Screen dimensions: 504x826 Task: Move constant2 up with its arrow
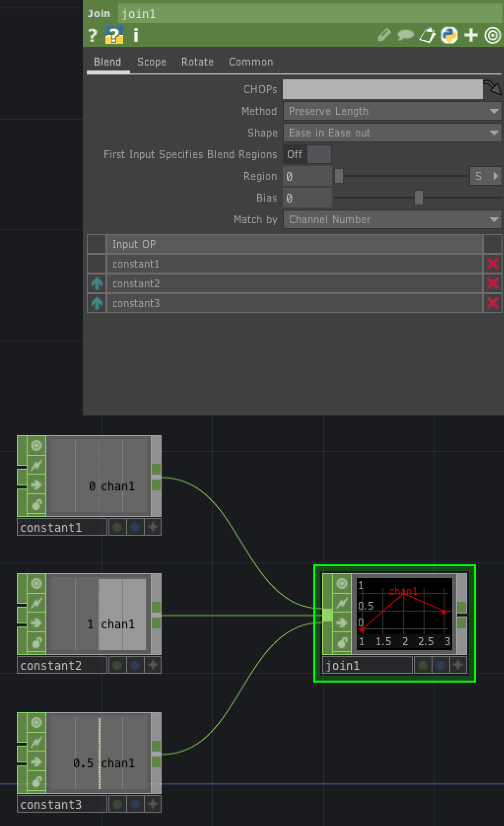[x=97, y=283]
